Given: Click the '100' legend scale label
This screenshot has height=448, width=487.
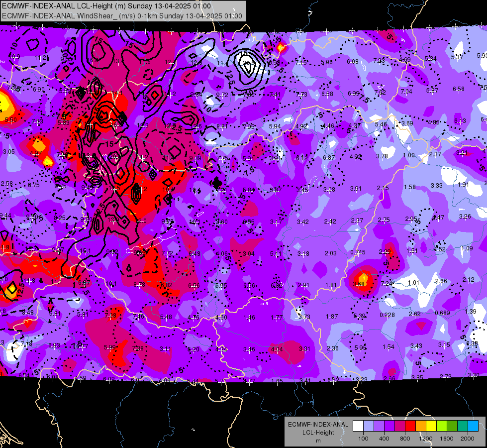Looking at the screenshot, I should click(x=363, y=439).
